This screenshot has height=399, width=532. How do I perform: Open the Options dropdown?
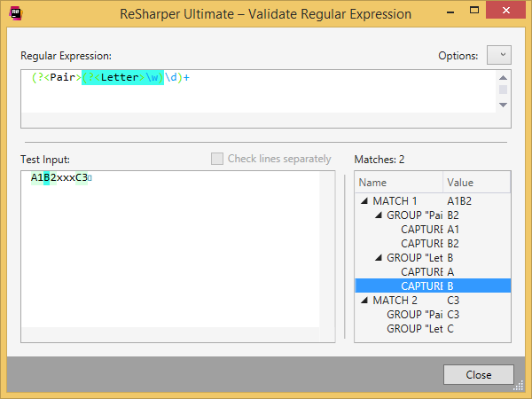(x=499, y=55)
